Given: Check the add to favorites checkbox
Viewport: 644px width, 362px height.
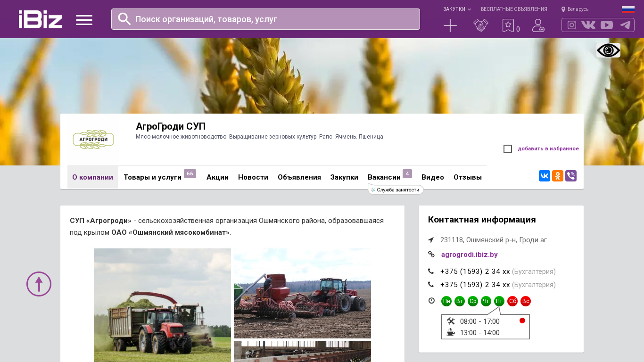Looking at the screenshot, I should pyautogui.click(x=508, y=149).
